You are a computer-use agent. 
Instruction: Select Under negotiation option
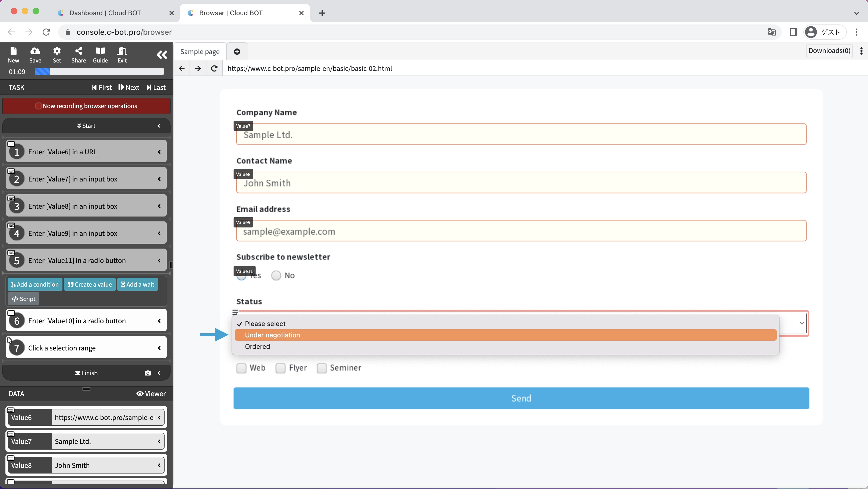click(272, 335)
